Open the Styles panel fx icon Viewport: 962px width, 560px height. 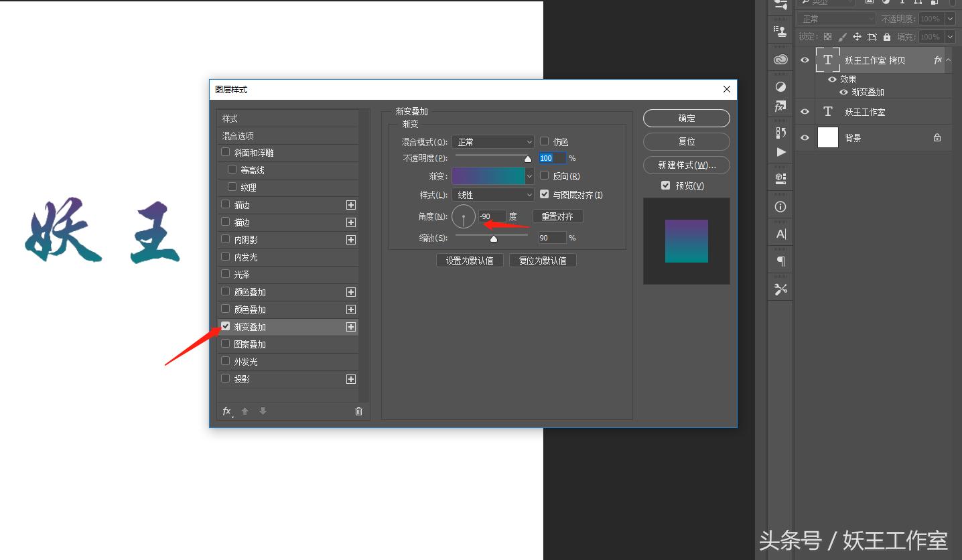(x=780, y=106)
